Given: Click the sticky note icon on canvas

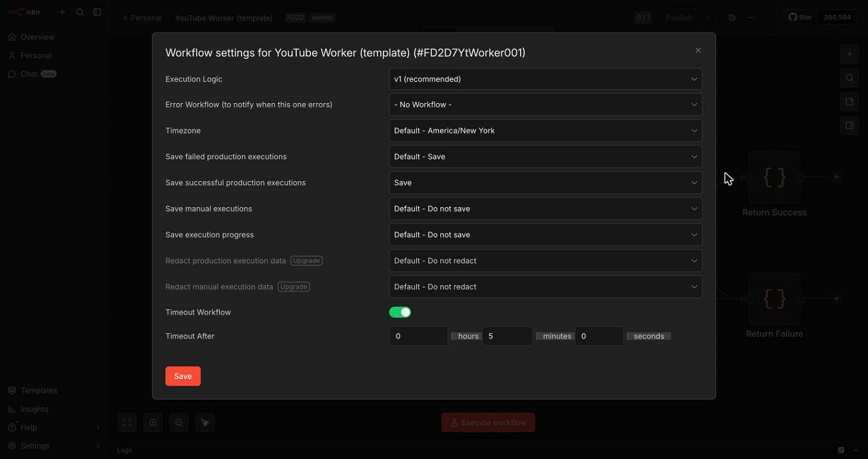Looking at the screenshot, I should coord(850,101).
